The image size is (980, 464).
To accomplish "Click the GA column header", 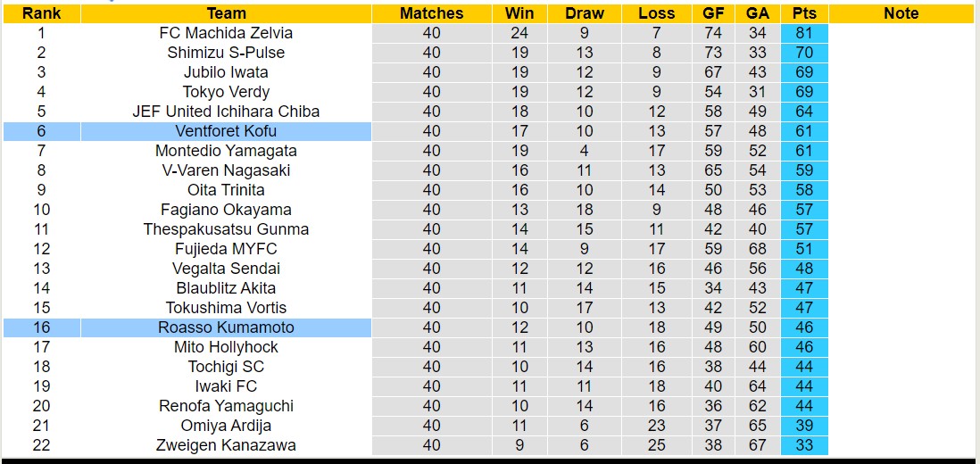I will pos(758,13).
